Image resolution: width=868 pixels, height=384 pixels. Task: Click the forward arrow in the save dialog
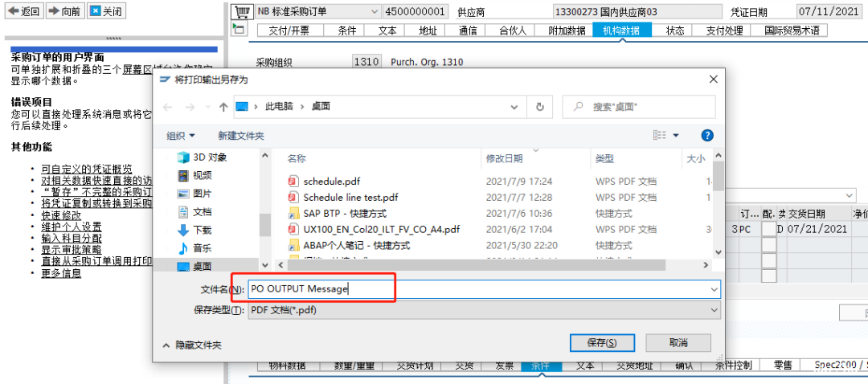click(x=190, y=107)
